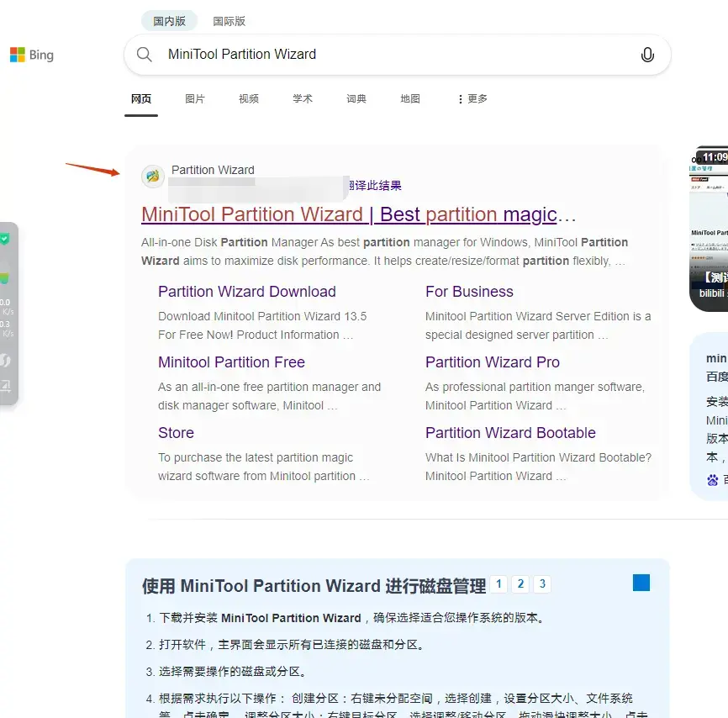This screenshot has height=718, width=728.
Task: Open the 图片 tab
Action: (194, 98)
